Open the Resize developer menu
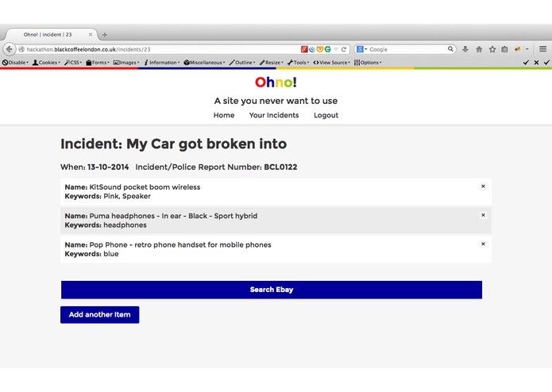 point(272,63)
